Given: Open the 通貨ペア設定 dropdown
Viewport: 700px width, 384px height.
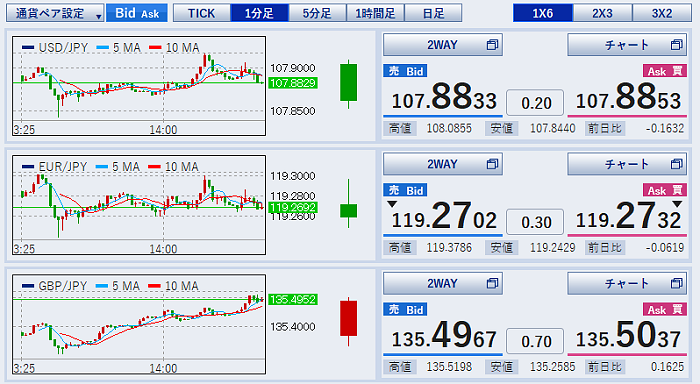Looking at the screenshot, I should point(55,13).
